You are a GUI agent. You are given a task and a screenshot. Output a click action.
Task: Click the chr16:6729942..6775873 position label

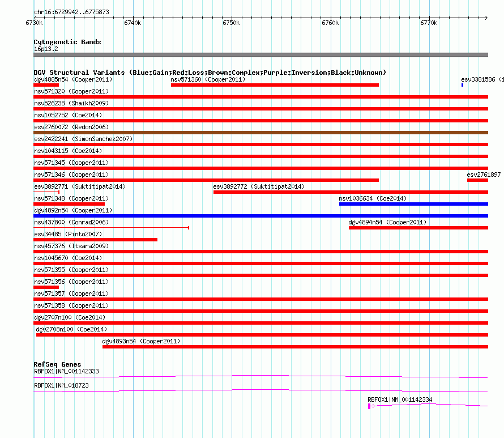(71, 12)
